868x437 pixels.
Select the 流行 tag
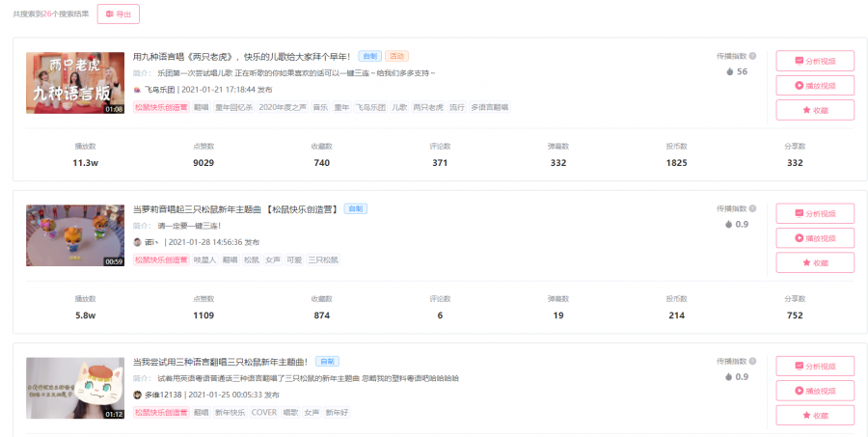coord(457,107)
